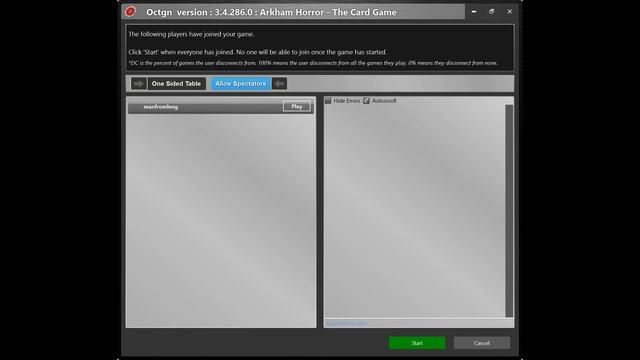
Task: Toggle One Sided Table option
Action: coord(176,84)
